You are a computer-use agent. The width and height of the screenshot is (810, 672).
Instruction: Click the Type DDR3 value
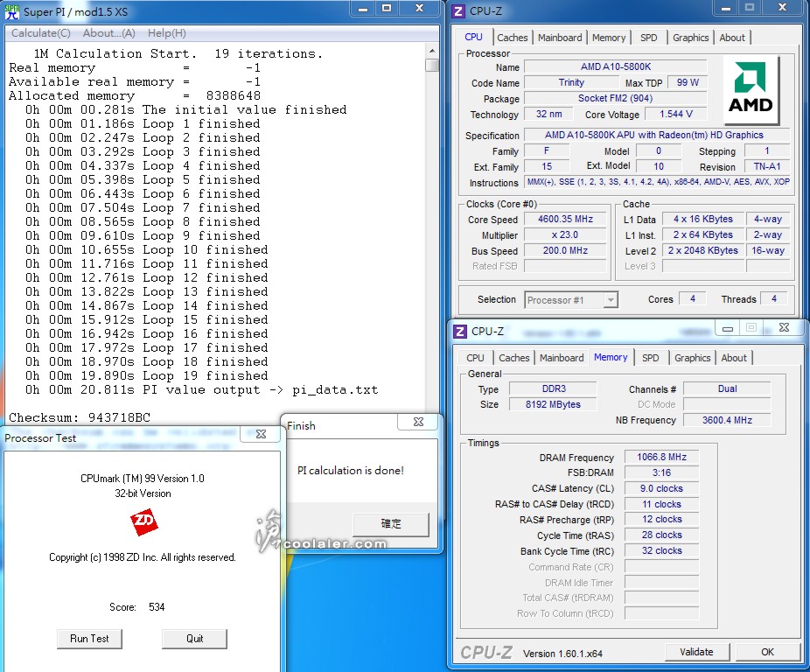tap(553, 388)
